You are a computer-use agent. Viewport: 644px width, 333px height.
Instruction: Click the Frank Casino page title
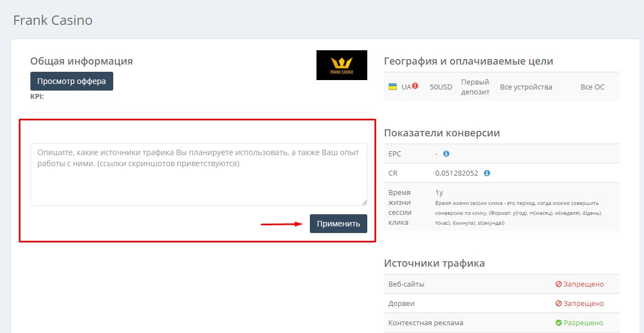tap(52, 20)
